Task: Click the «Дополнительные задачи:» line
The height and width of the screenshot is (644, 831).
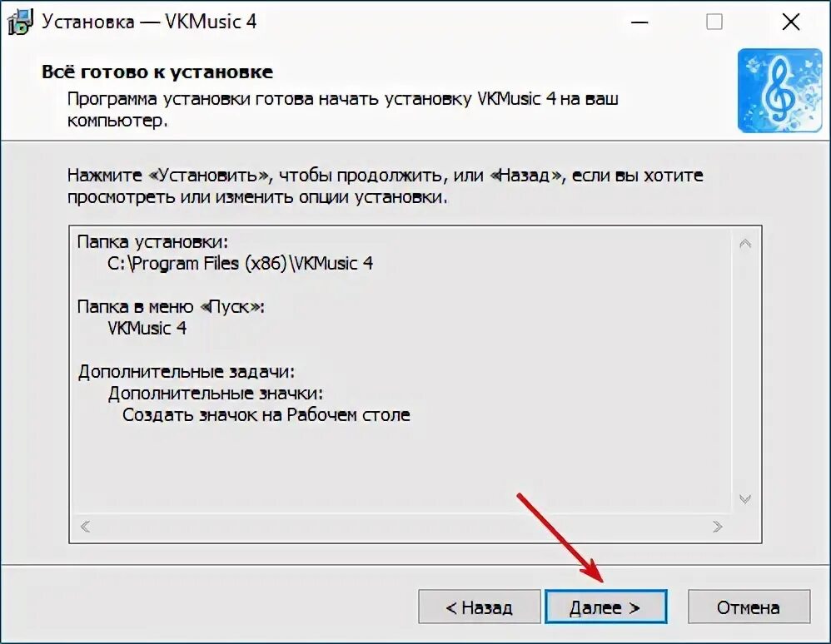Action: pyautogui.click(x=187, y=372)
